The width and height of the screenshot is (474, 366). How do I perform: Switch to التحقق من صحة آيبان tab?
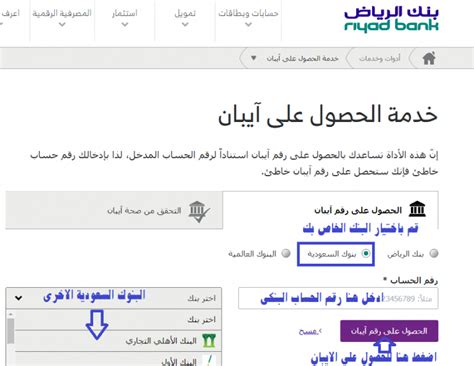click(x=114, y=210)
